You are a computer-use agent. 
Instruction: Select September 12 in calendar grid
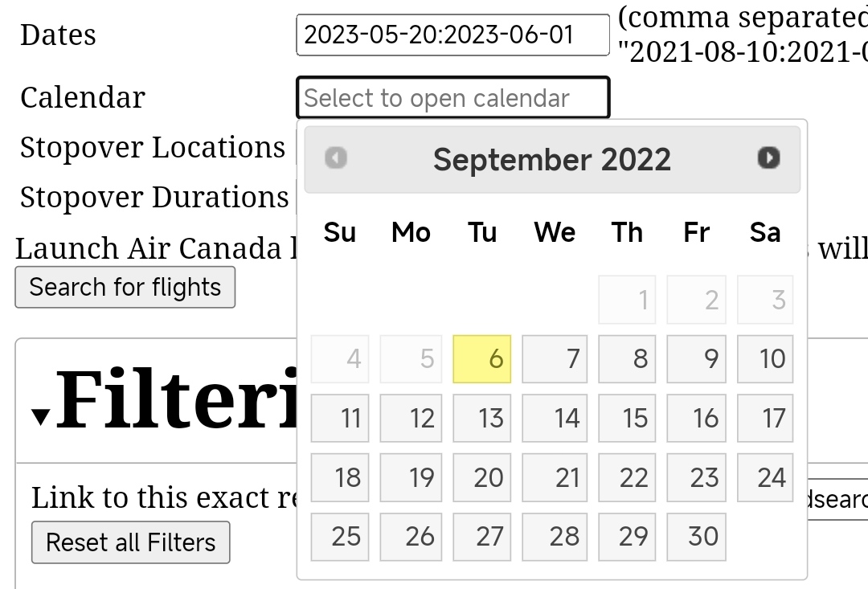coord(411,418)
